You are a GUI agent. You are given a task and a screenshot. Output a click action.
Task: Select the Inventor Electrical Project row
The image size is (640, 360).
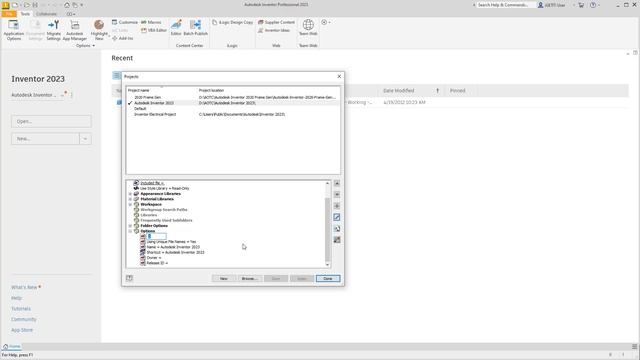point(233,114)
